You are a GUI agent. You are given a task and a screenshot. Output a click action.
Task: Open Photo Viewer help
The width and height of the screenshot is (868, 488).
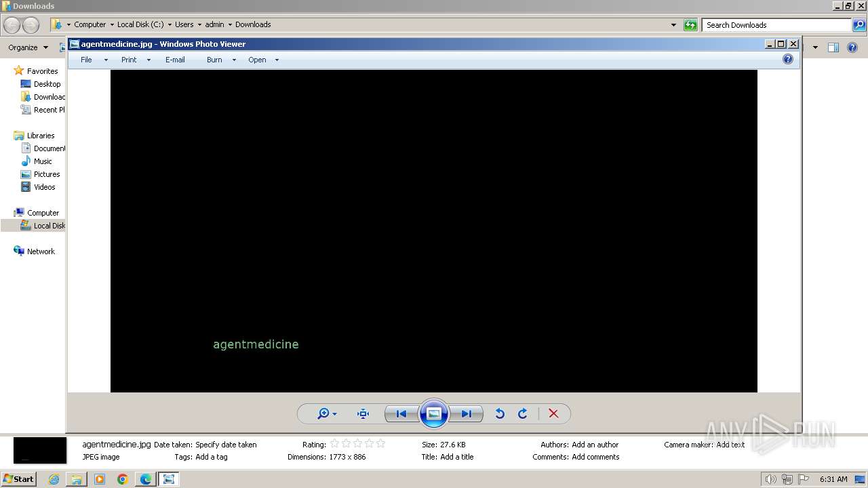tap(787, 60)
